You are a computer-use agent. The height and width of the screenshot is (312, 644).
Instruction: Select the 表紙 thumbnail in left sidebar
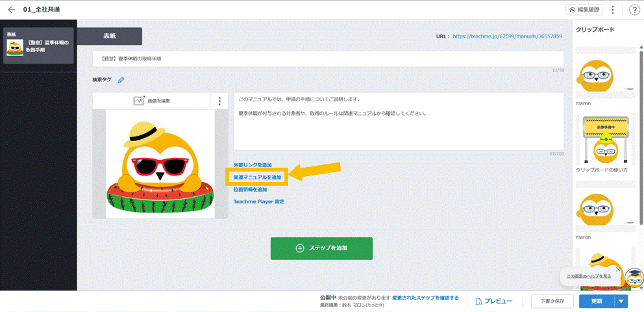pyautogui.click(x=38, y=45)
